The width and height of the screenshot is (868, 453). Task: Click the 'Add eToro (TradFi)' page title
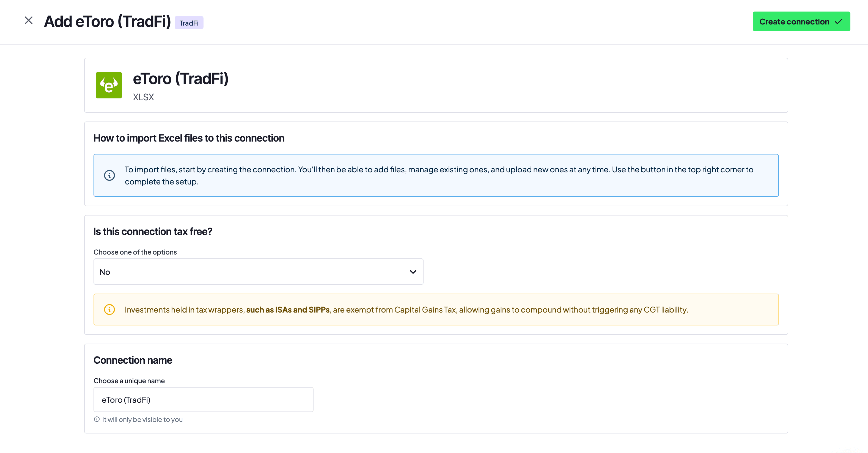point(108,21)
